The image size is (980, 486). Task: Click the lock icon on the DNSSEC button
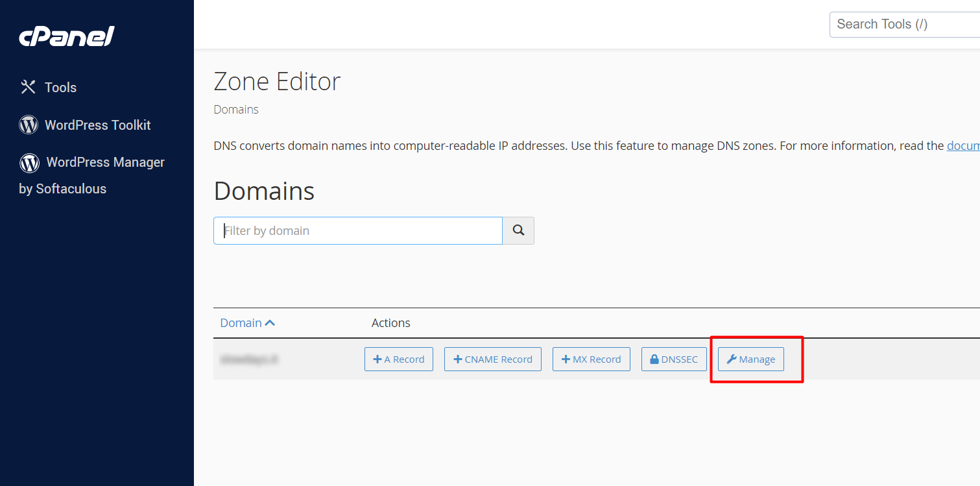[654, 359]
